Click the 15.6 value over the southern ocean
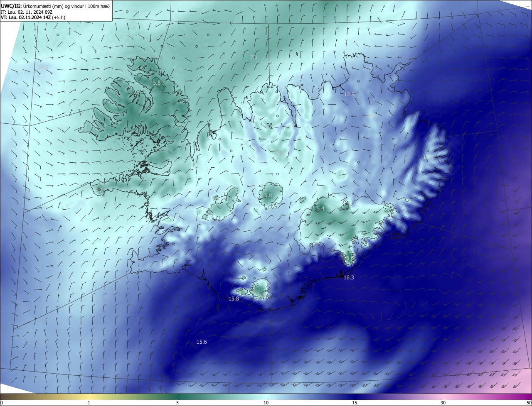This screenshot has height=406, width=532. click(202, 342)
